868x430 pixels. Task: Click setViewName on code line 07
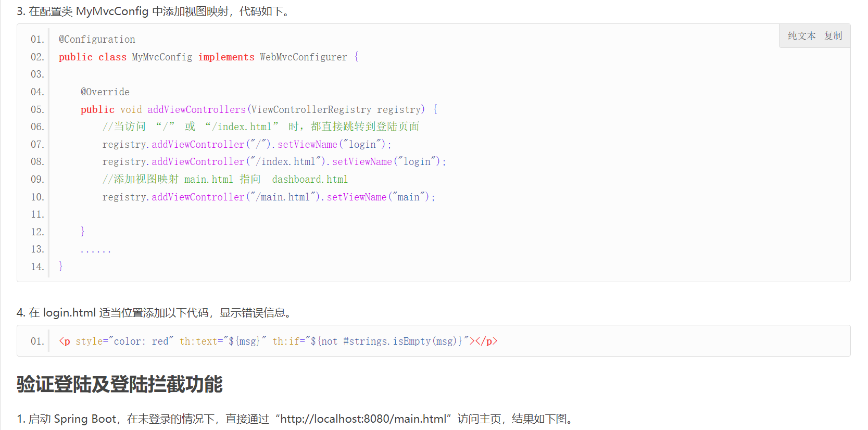click(x=307, y=145)
